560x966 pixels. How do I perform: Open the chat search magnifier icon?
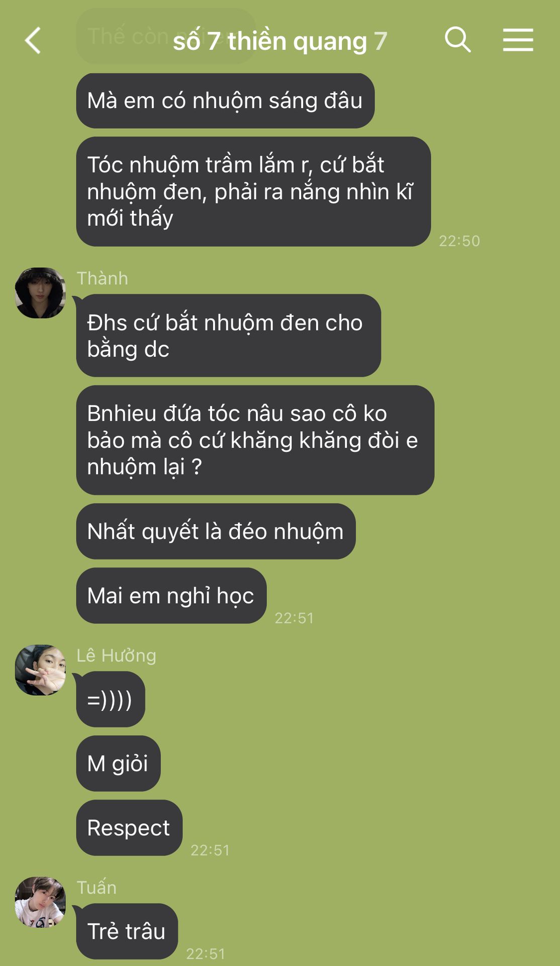point(457,40)
